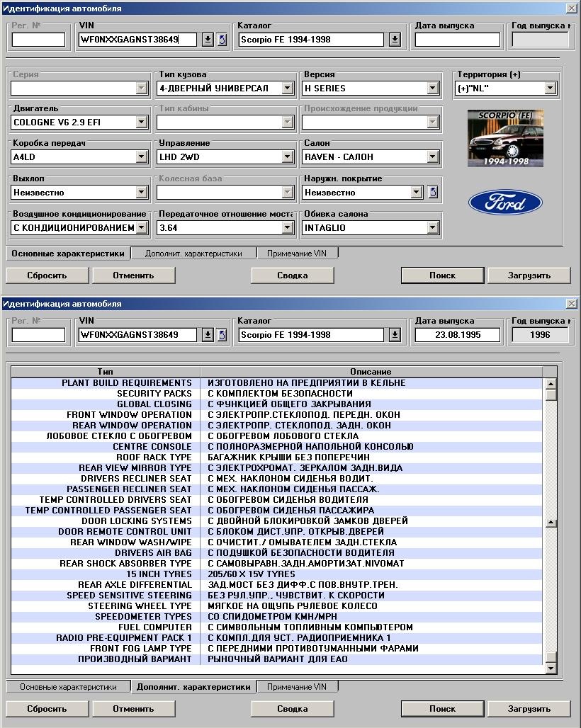The width and height of the screenshot is (581, 728).
Task: Expand Обивка салона INTAGLIO dropdown
Action: click(432, 227)
